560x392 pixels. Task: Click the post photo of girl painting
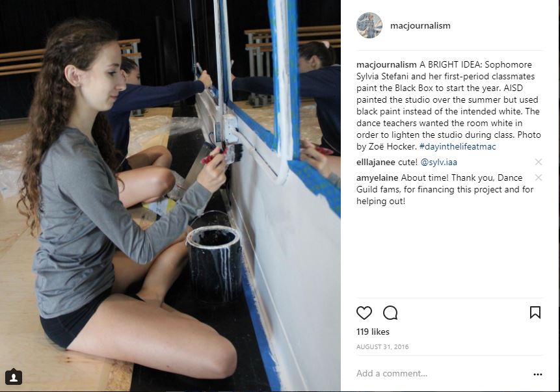(170, 196)
